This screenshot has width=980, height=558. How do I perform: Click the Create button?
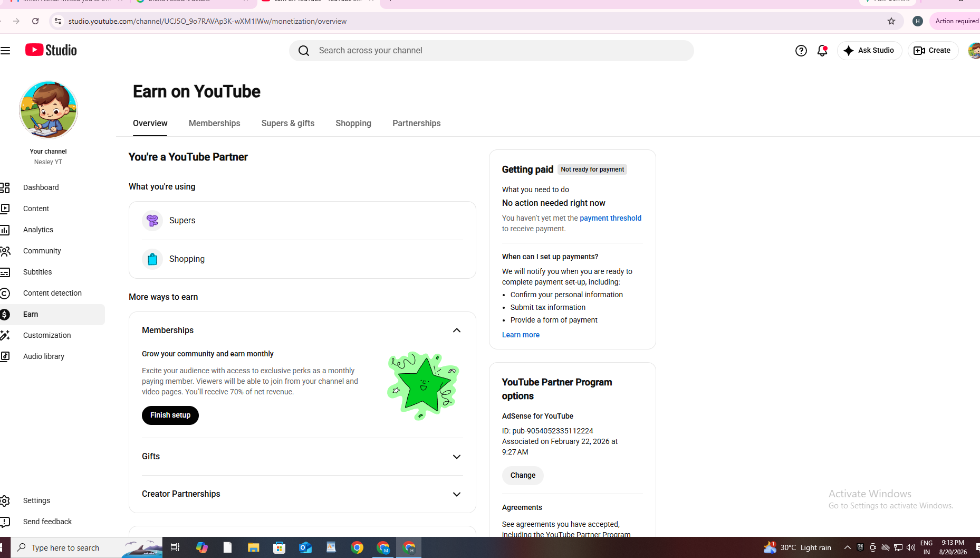(933, 51)
